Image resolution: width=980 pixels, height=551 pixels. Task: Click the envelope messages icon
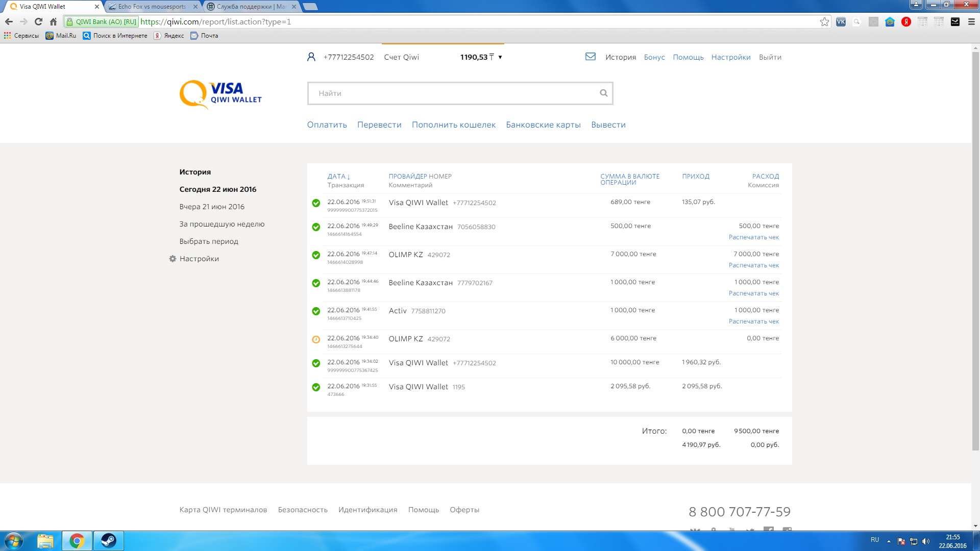pyautogui.click(x=590, y=57)
